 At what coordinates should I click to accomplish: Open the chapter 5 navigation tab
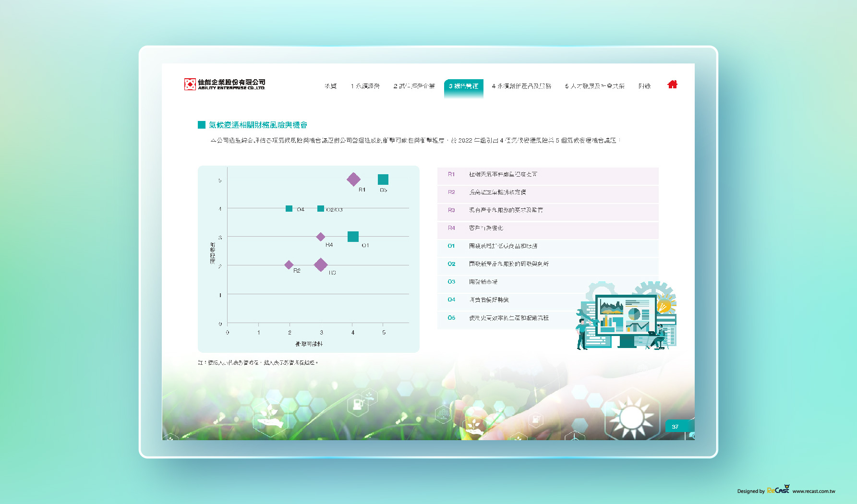click(595, 86)
